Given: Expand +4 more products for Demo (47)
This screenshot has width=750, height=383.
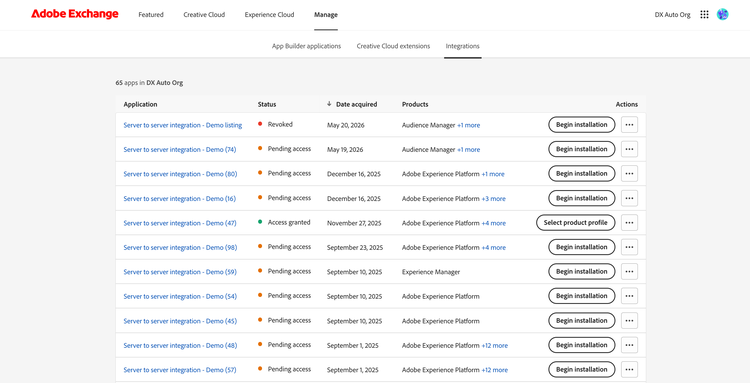Looking at the screenshot, I should [x=493, y=223].
